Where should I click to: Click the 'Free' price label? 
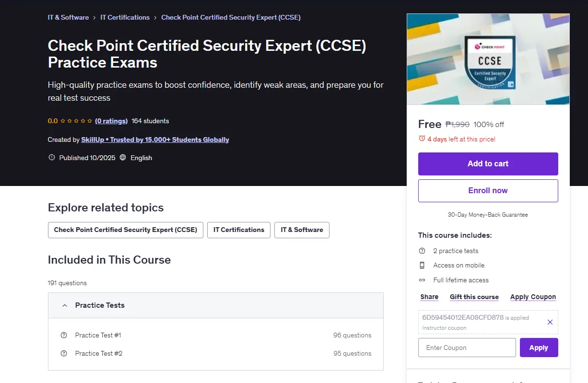point(430,124)
